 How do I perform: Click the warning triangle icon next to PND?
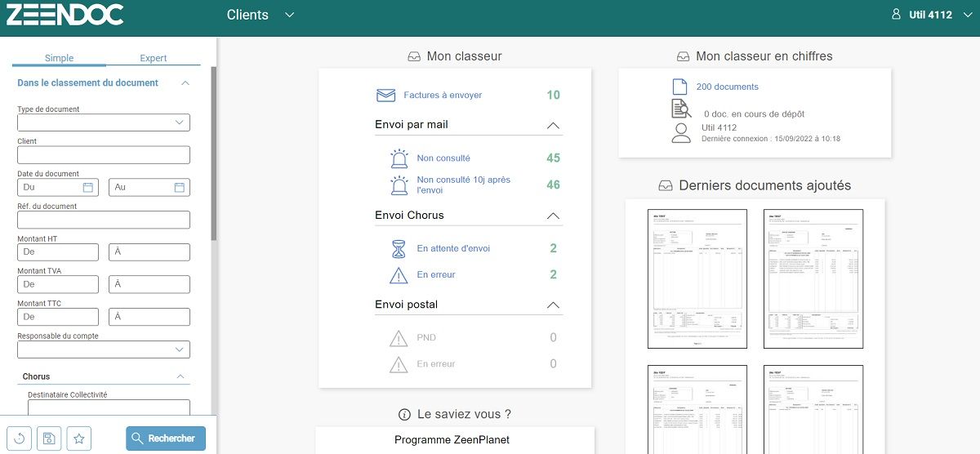coord(399,338)
